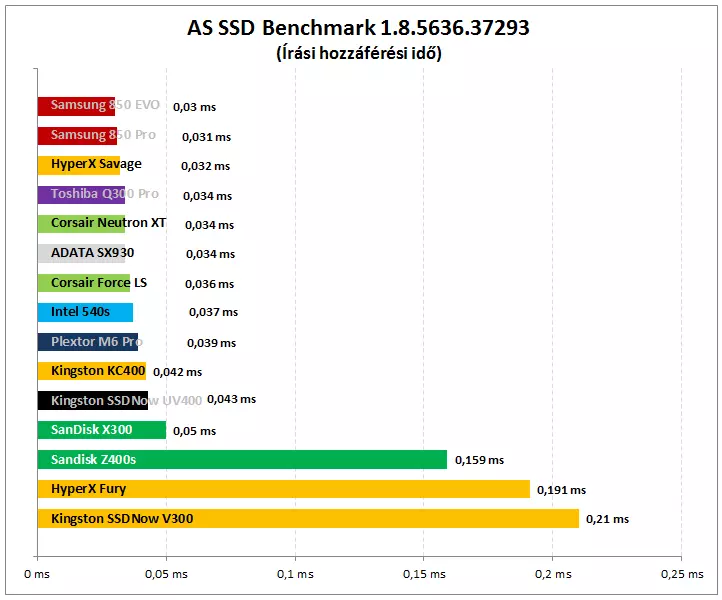This screenshot has width=722, height=600.
Task: Click the 0,034 ms label beside Corsair Neutron XT
Action: pyautogui.click(x=210, y=225)
